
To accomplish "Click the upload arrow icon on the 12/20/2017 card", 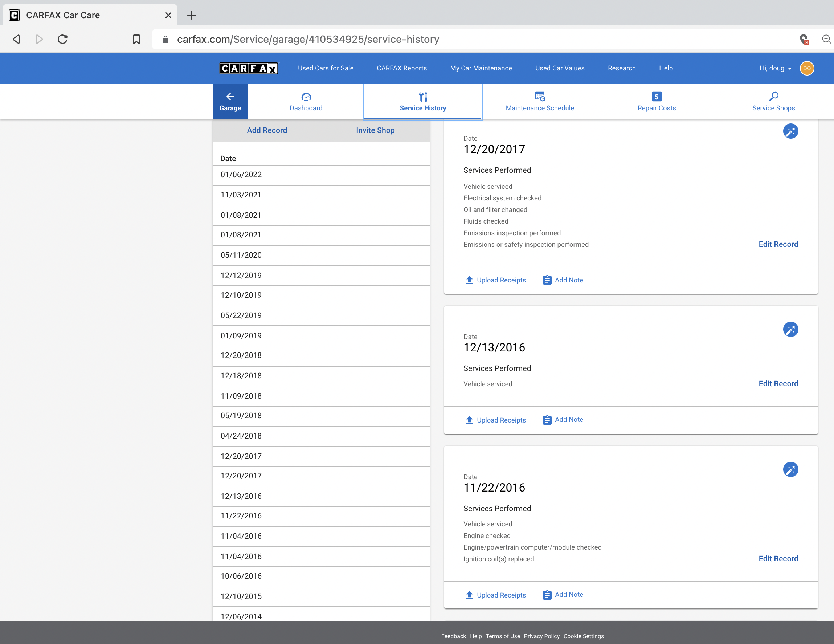I will (469, 280).
